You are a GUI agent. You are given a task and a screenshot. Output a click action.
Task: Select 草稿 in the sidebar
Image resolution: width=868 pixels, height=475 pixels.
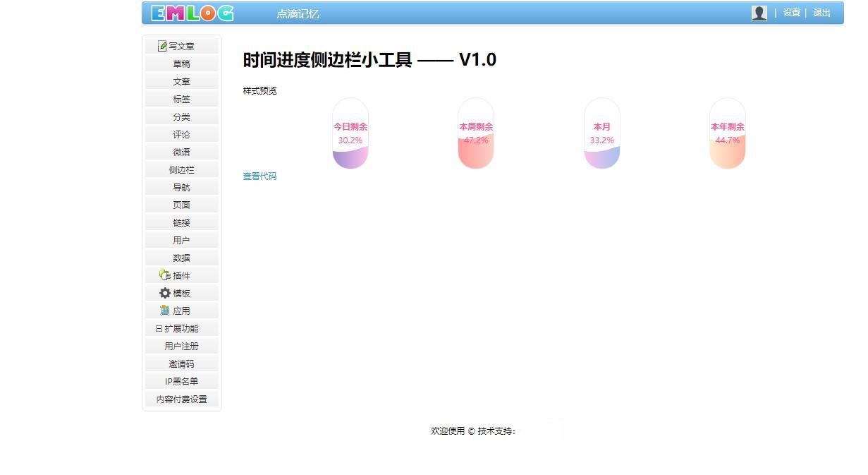(x=181, y=64)
